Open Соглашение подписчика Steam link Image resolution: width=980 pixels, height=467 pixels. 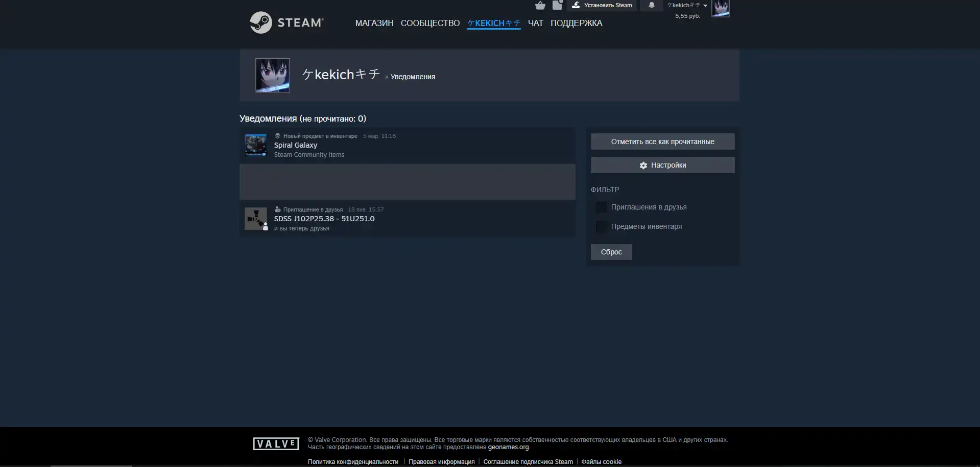pos(528,462)
